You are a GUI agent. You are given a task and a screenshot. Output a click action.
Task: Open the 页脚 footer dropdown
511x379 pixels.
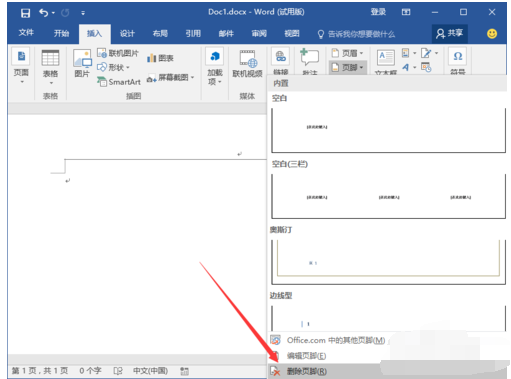348,67
